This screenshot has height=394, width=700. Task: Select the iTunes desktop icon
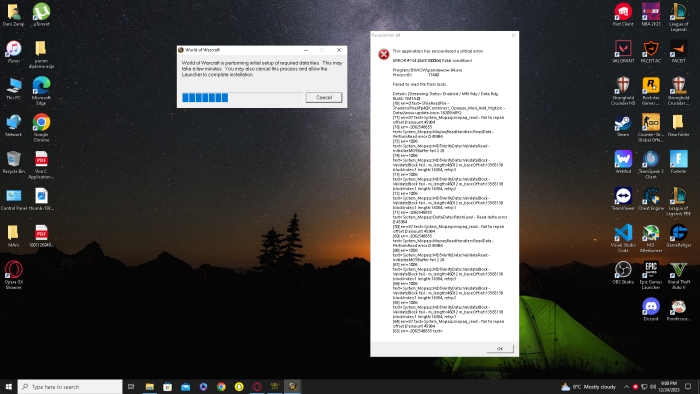13,52
